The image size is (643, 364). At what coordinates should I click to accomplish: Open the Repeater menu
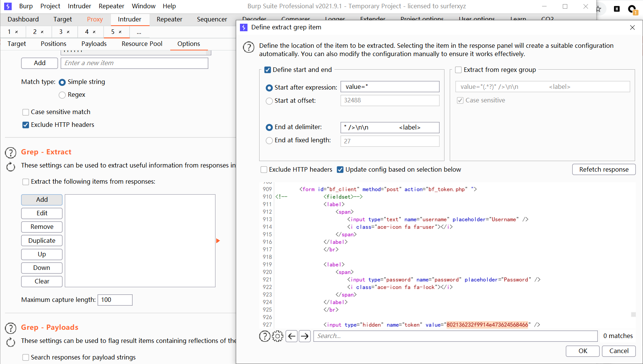point(111,6)
